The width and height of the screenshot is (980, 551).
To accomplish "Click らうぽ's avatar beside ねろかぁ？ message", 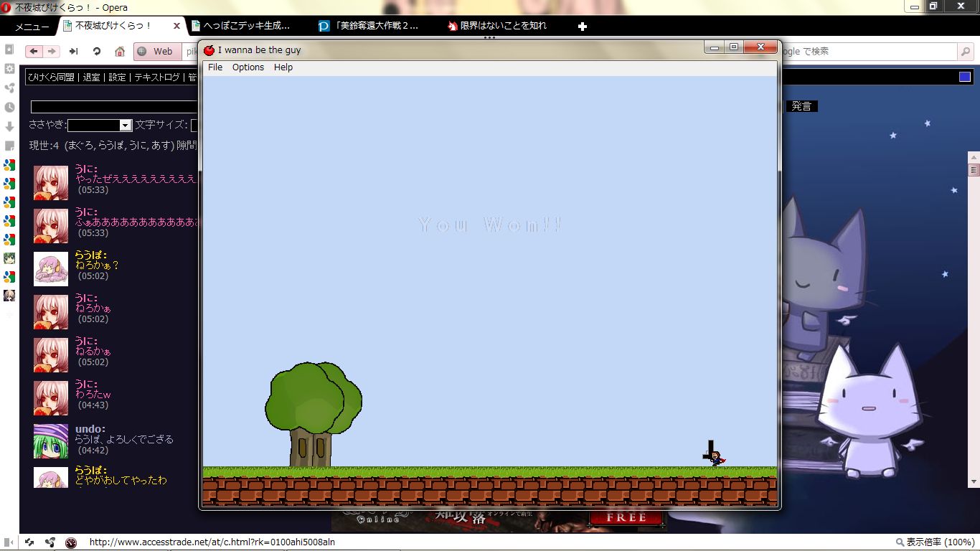I will [x=51, y=269].
